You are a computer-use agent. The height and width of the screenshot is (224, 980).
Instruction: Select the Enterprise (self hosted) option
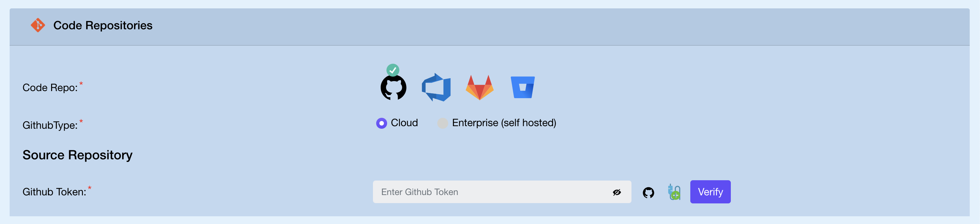pyautogui.click(x=442, y=123)
